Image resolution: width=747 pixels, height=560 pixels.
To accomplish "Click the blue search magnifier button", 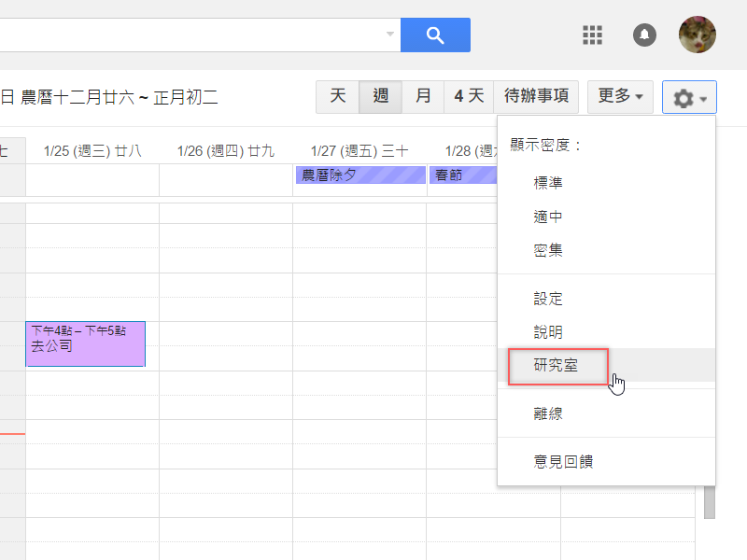I will click(x=435, y=35).
